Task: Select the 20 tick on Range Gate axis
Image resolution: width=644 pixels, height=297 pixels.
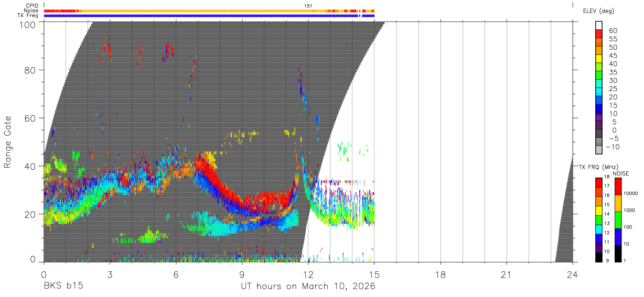Action: pyautogui.click(x=30, y=214)
